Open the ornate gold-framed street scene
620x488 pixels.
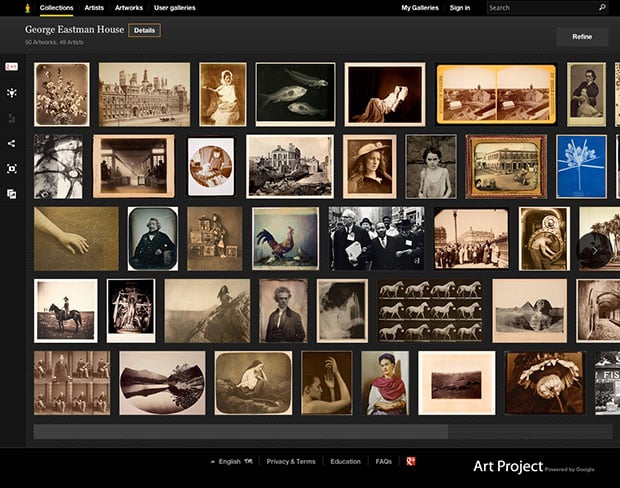click(x=507, y=166)
